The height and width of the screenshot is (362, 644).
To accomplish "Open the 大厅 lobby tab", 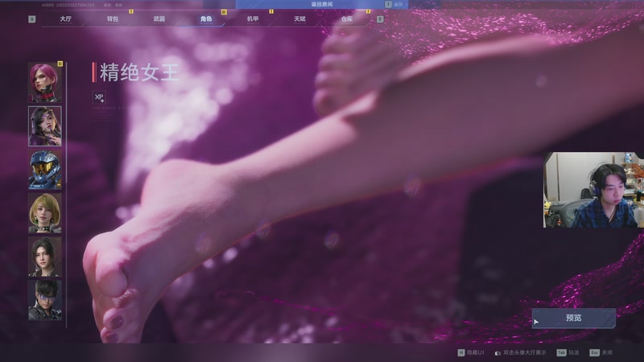I will coord(65,19).
